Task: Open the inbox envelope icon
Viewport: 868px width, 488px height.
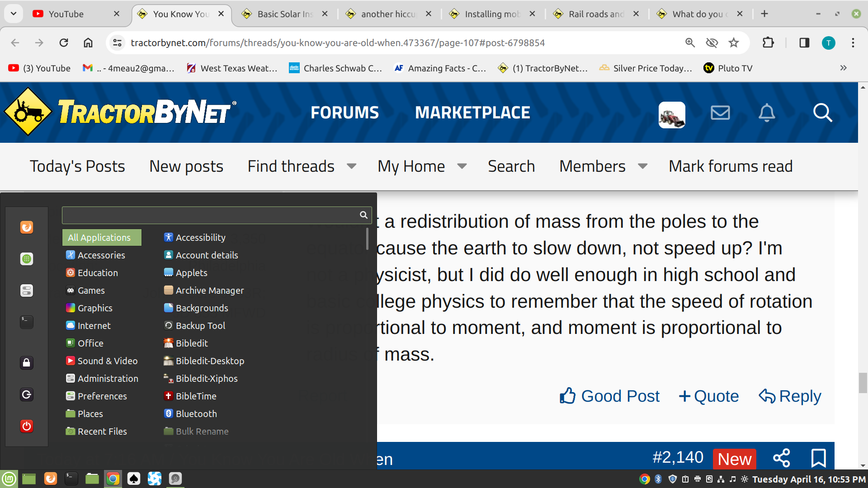Action: pyautogui.click(x=720, y=113)
